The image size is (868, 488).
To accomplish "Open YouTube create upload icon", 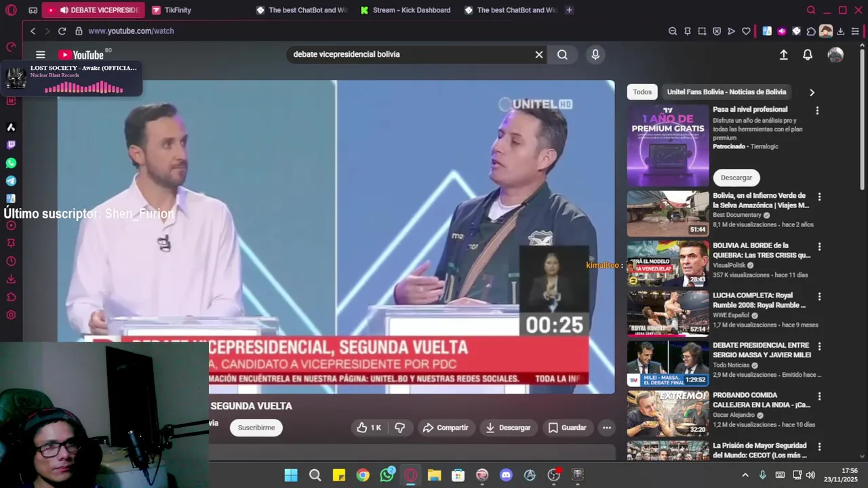I will click(x=783, y=55).
